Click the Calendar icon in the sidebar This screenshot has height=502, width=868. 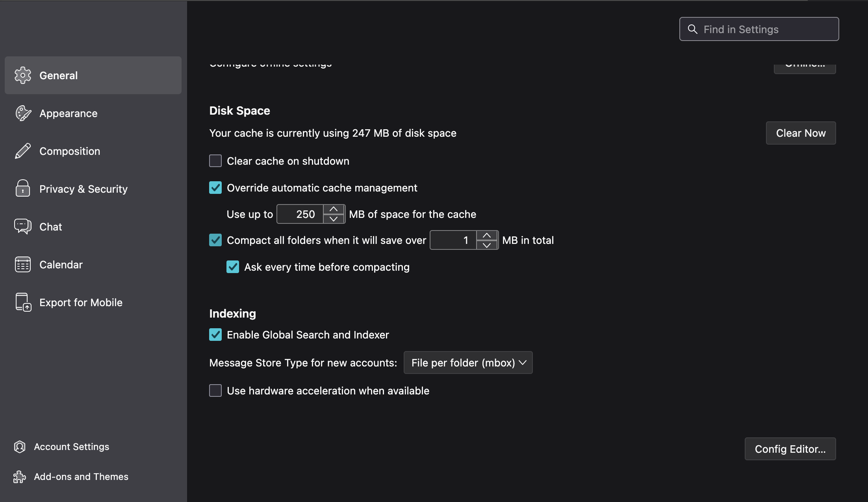[x=23, y=264]
